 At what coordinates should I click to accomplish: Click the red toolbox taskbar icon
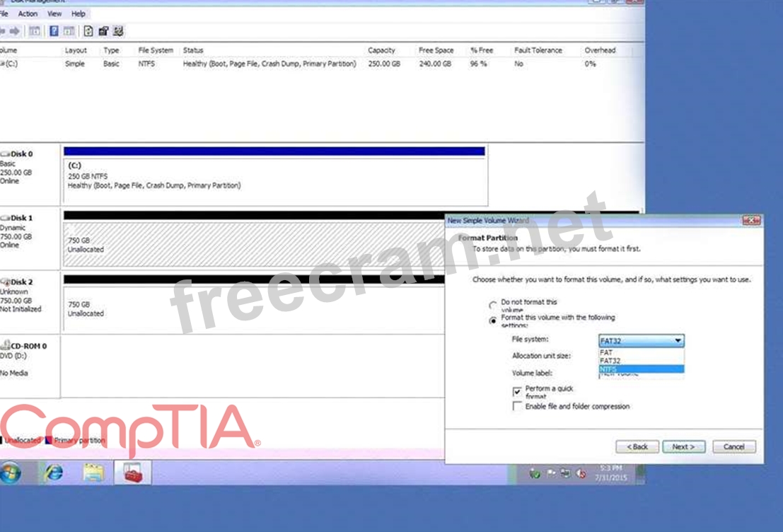click(x=133, y=473)
